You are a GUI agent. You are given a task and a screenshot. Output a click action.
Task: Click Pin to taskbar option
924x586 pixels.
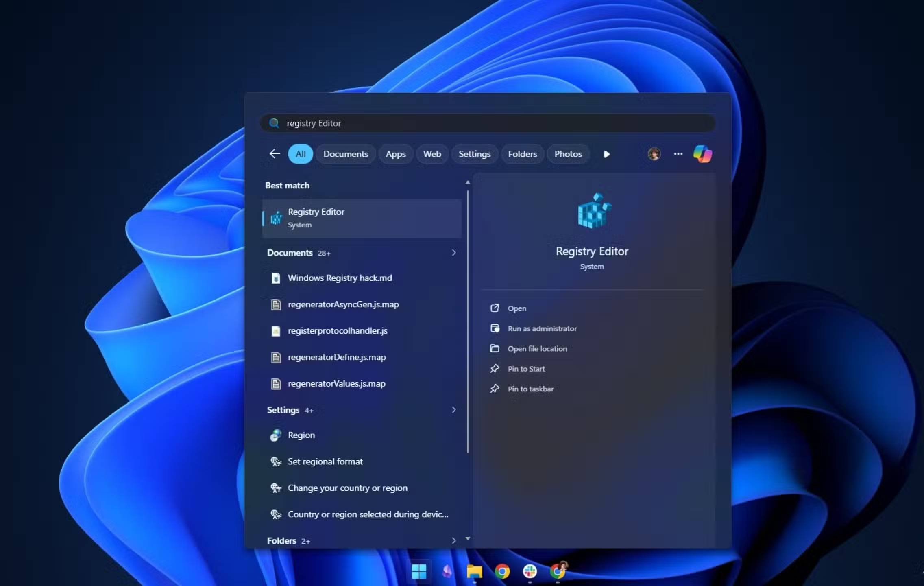point(530,389)
